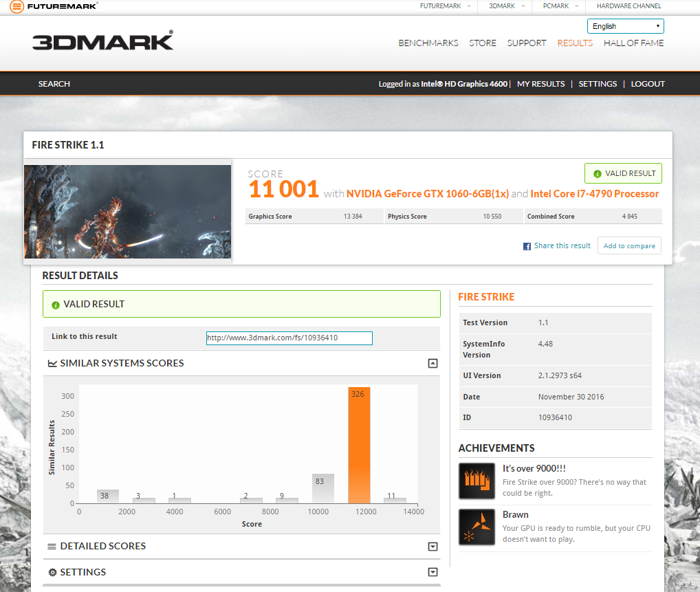Screen dimensions: 700x592
Task: Collapse the Similar Systems Scores section
Action: pyautogui.click(x=433, y=364)
